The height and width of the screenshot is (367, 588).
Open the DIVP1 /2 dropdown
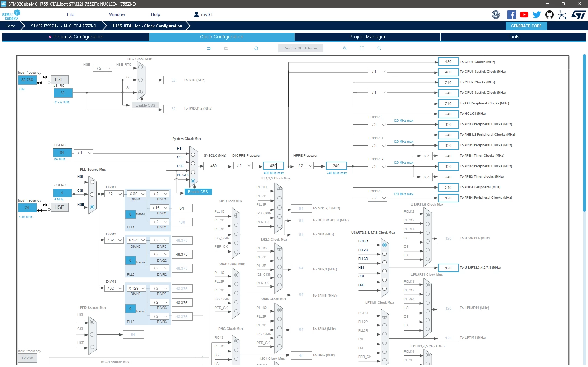coord(160,194)
